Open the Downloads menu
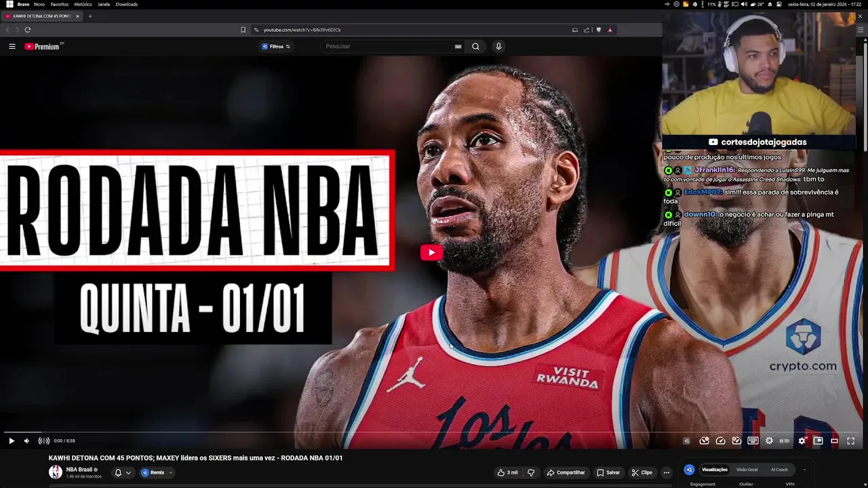The image size is (868, 488). (126, 4)
